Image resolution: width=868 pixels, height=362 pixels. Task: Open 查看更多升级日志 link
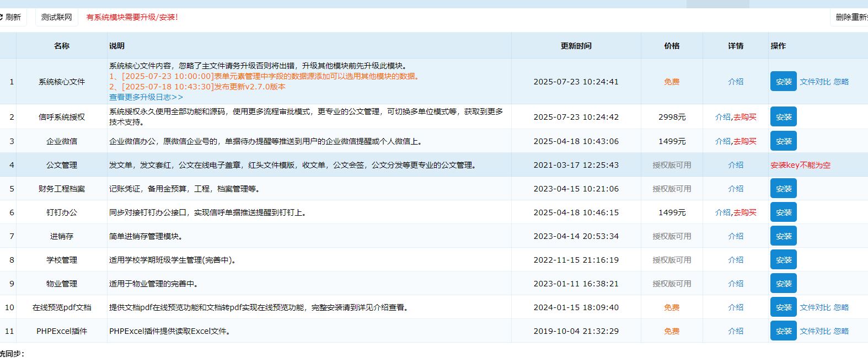[146, 97]
